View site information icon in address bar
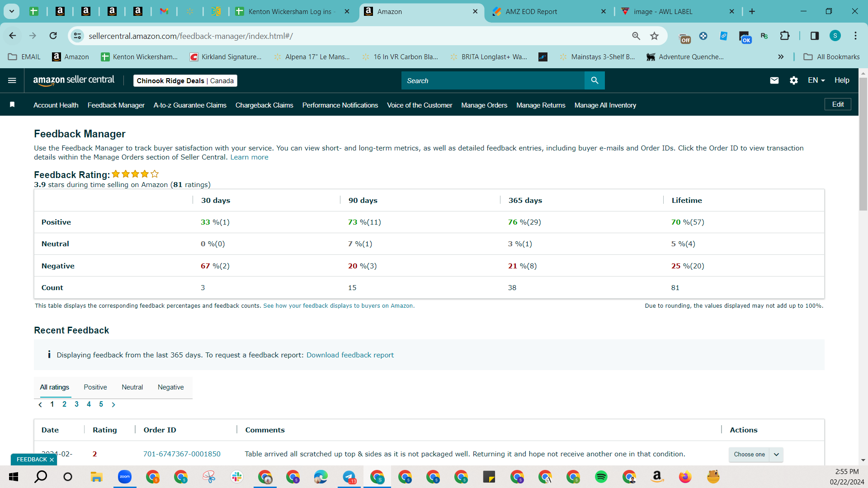Screen dimensions: 868x488 (78, 36)
